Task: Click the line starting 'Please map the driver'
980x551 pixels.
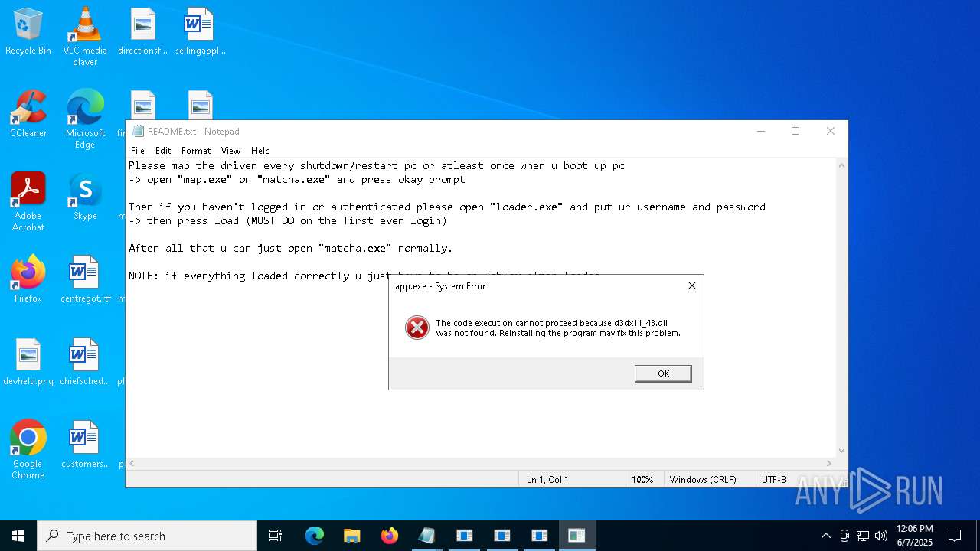Action: pos(377,165)
